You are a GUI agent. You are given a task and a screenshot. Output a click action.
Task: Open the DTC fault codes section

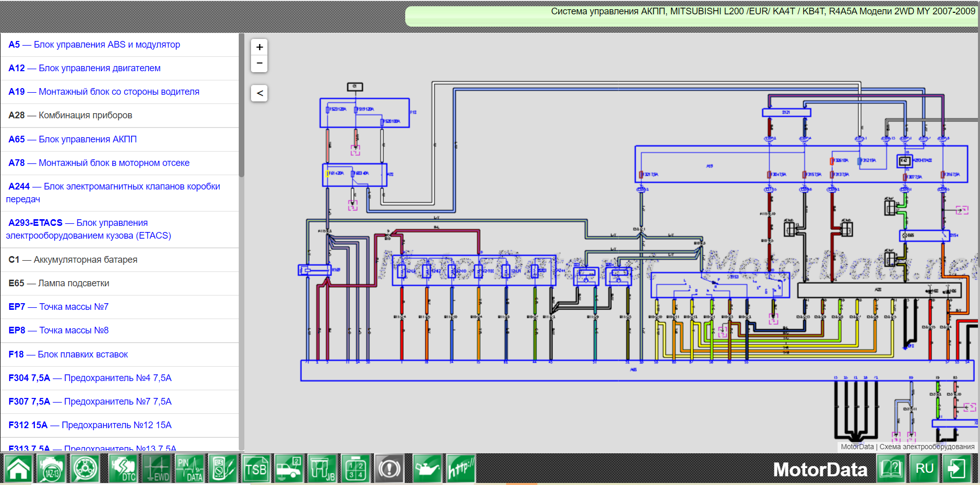(x=123, y=469)
